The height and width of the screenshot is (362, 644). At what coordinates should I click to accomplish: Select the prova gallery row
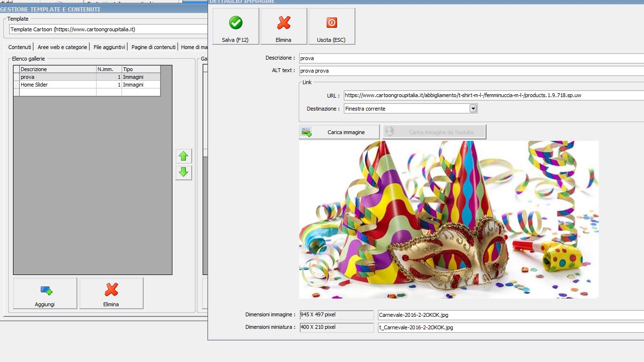tap(87, 77)
